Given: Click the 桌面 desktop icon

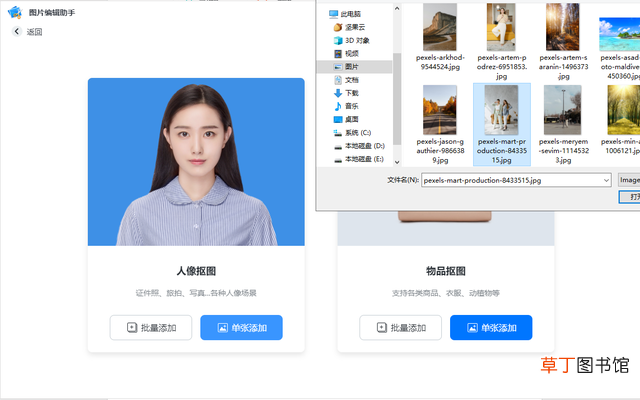Looking at the screenshot, I should 338,119.
